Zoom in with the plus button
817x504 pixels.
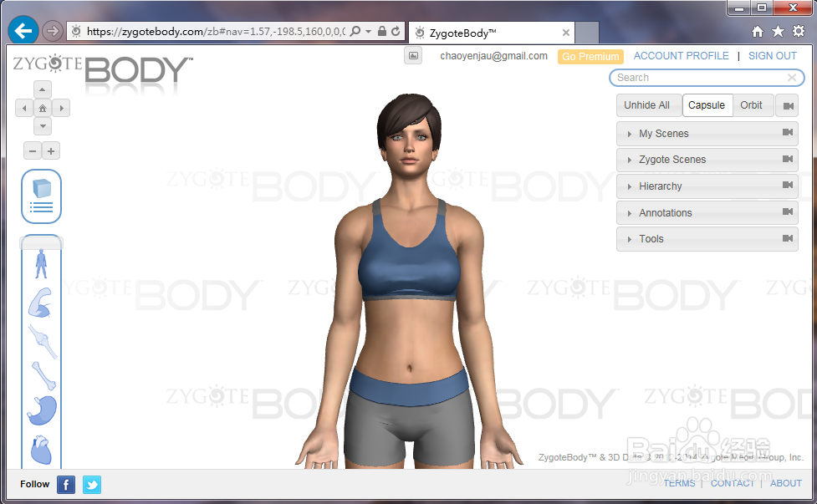(51, 151)
